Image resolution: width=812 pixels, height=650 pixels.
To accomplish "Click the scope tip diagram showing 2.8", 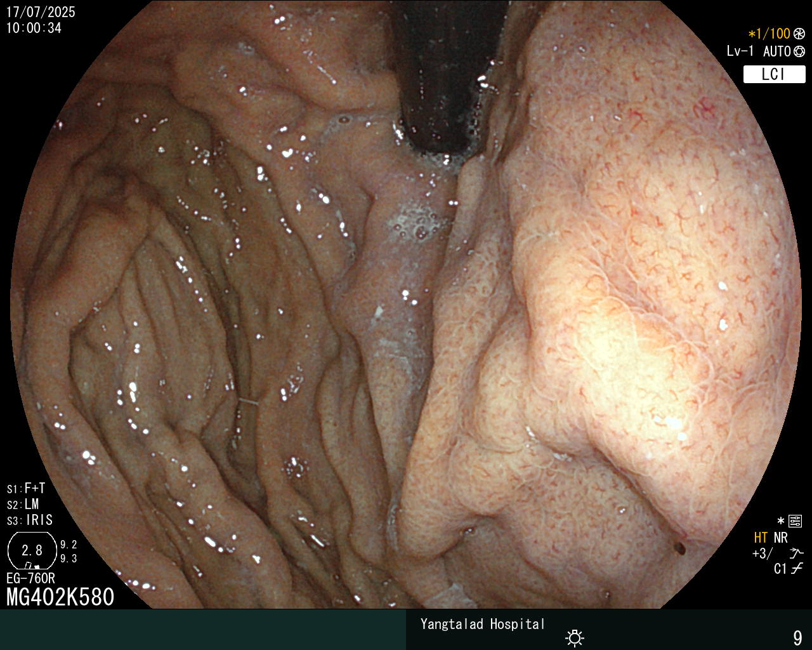I will pos(32,550).
